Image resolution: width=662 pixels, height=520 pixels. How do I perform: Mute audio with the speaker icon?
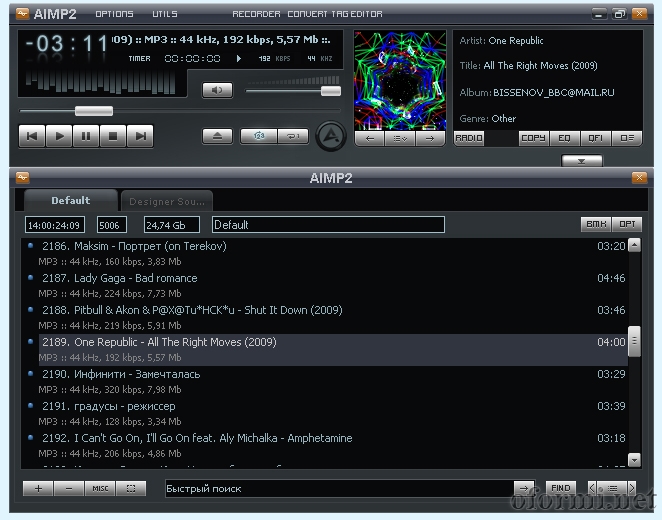[x=216, y=90]
